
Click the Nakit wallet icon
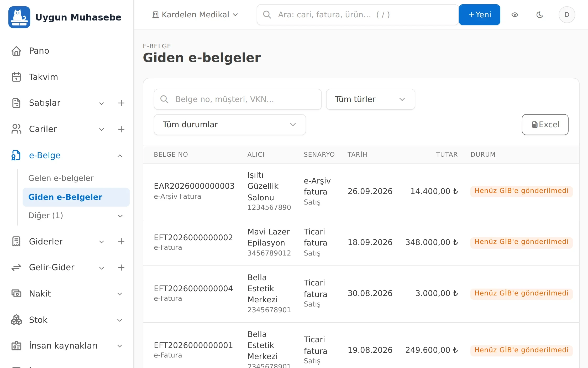16,293
